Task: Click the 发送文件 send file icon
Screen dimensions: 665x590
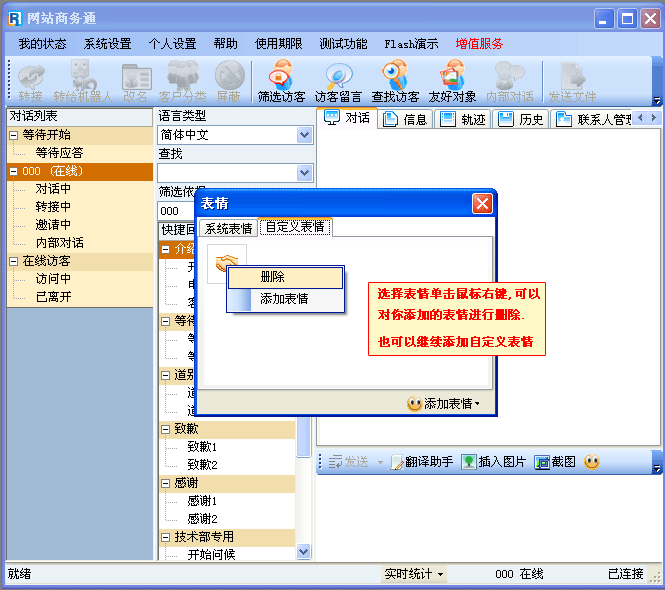Action: (572, 81)
